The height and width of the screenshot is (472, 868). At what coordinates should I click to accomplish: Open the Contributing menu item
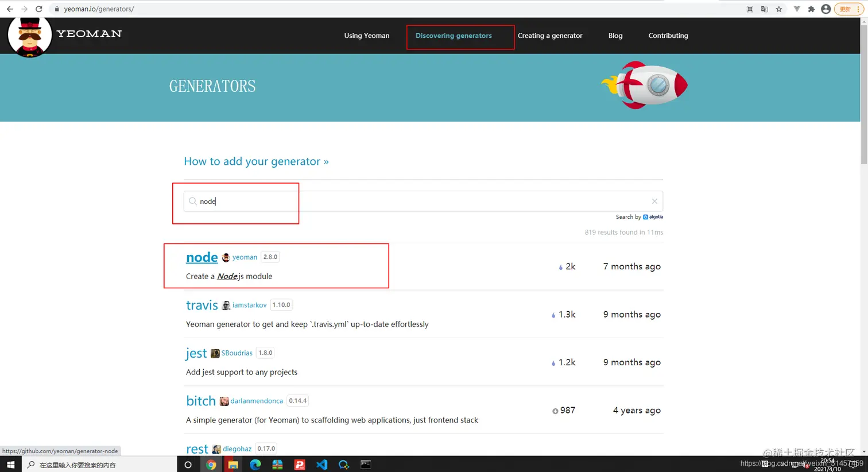pos(668,36)
